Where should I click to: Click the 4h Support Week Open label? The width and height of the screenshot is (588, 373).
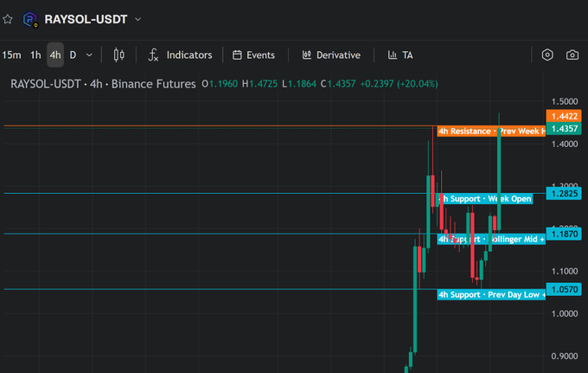pyautogui.click(x=485, y=199)
